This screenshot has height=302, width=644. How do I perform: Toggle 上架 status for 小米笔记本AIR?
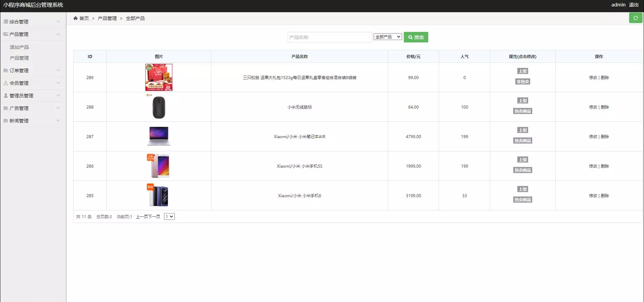pos(522,130)
